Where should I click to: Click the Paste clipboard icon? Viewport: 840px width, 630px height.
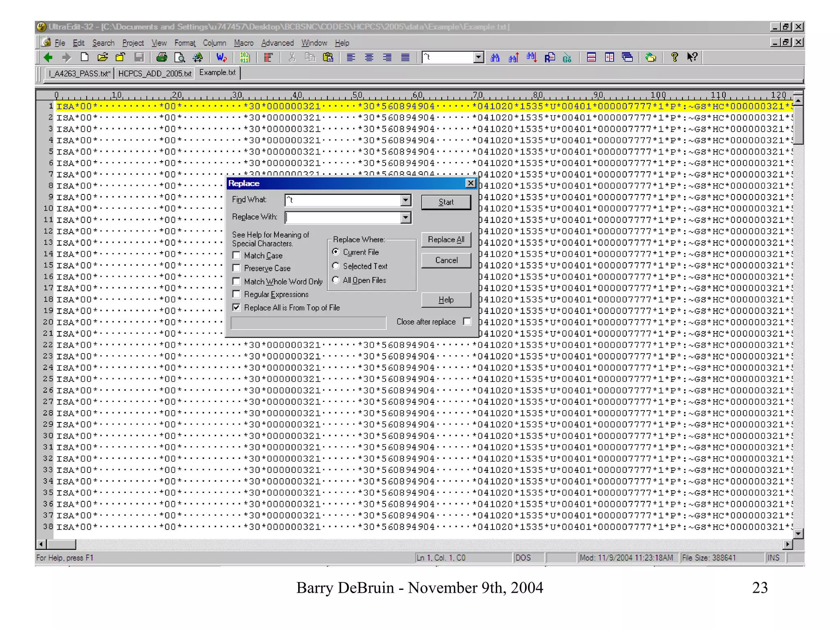point(328,57)
